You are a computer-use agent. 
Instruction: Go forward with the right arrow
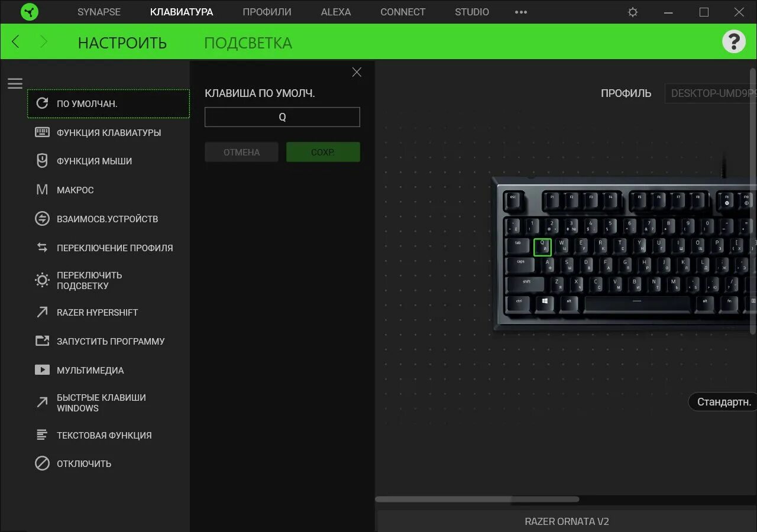click(x=43, y=41)
